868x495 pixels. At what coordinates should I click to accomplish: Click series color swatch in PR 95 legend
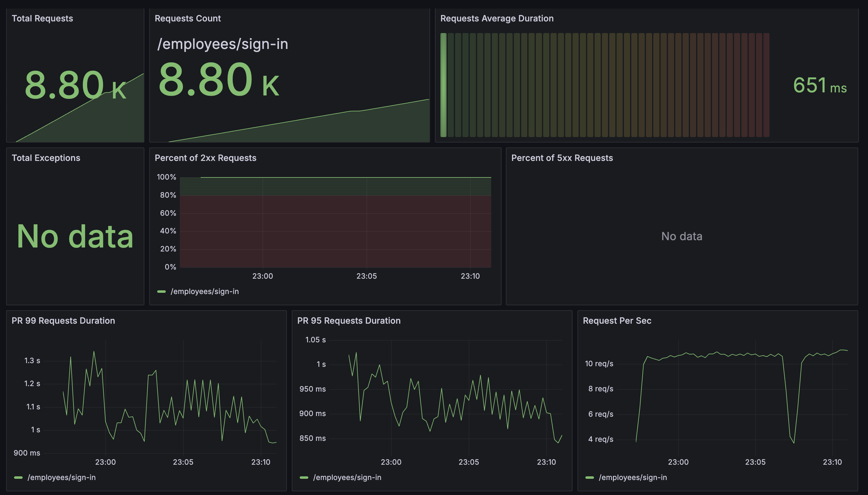pos(304,477)
